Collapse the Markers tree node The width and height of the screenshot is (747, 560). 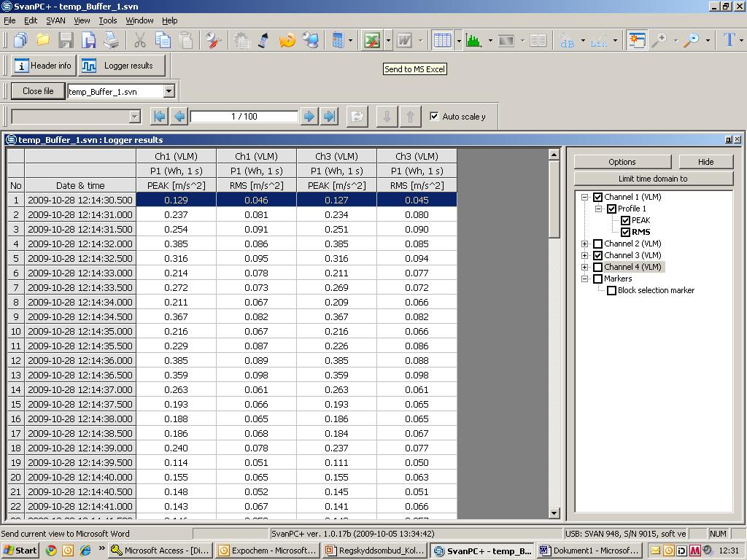[584, 279]
